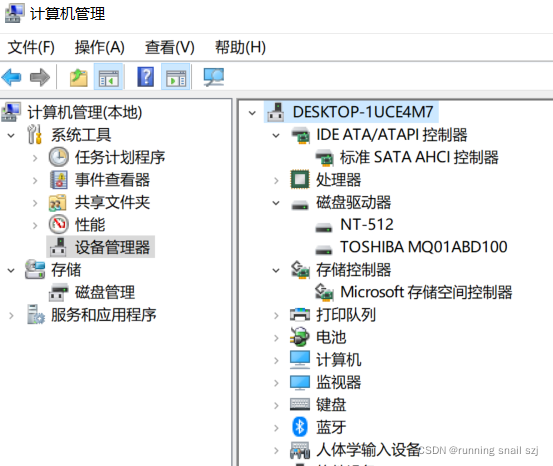Select 磁盘管理 label in the left tree

click(x=105, y=292)
